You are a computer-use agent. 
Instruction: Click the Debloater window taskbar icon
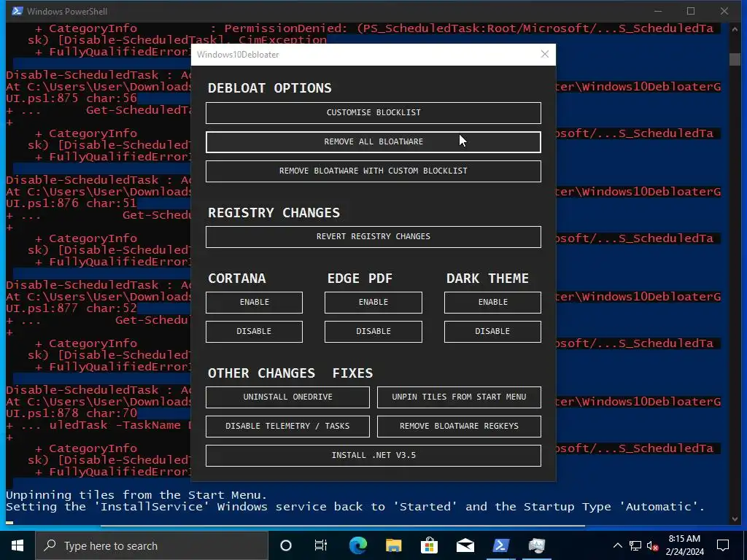point(536,545)
